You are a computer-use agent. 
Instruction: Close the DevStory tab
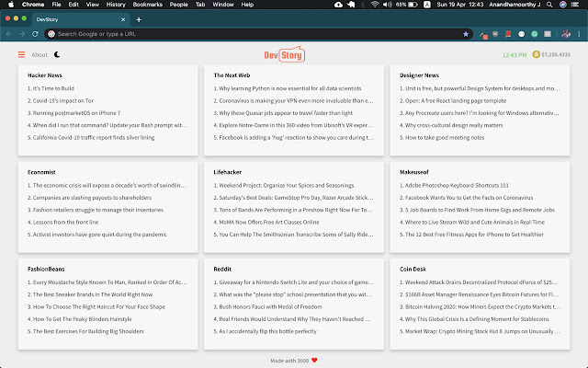pyautogui.click(x=123, y=19)
